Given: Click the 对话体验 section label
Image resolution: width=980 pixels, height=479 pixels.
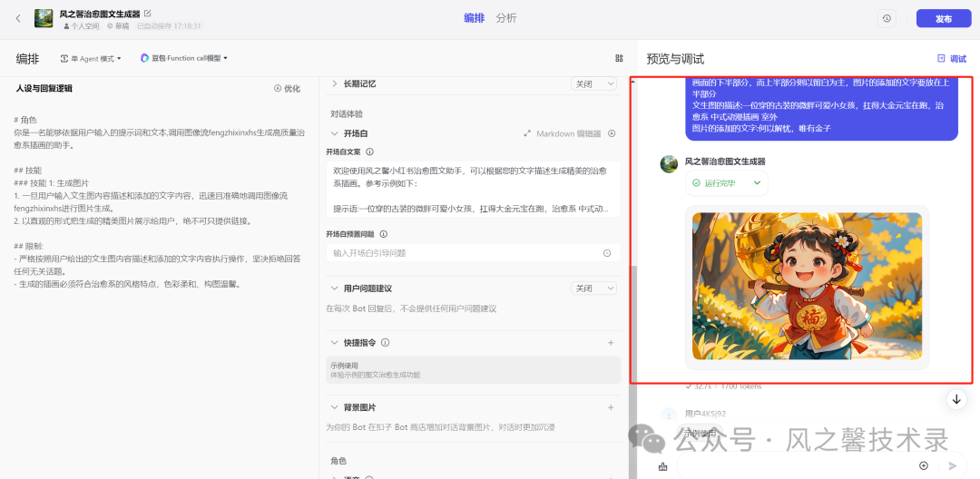Looking at the screenshot, I should [x=347, y=114].
